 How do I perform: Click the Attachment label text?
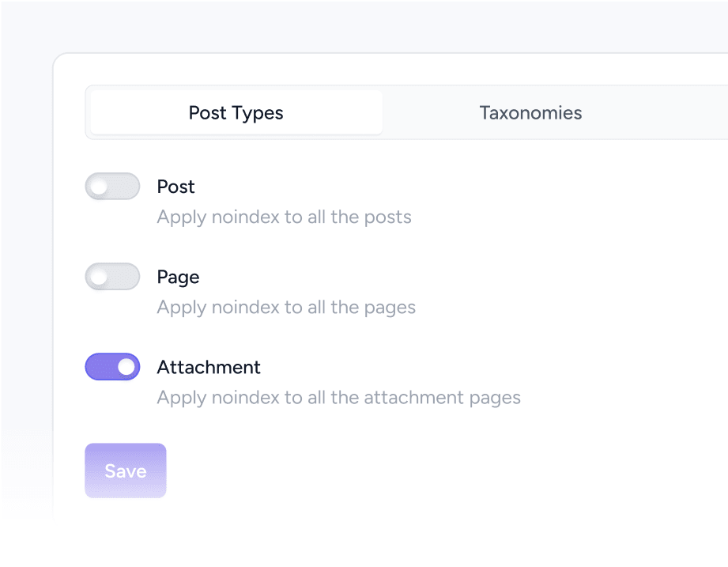tap(209, 366)
